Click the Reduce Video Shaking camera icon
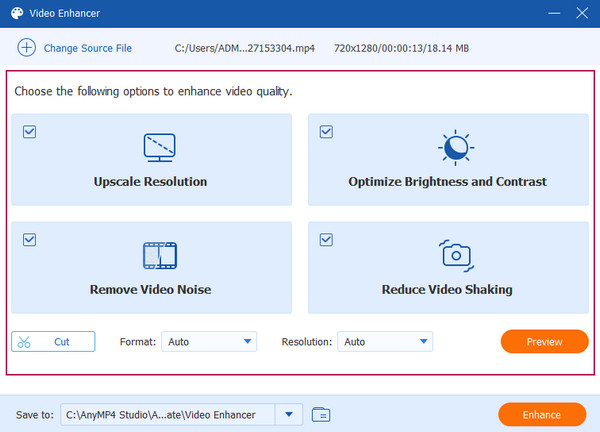Screen dimensions: 600x432 pyautogui.click(x=456, y=256)
